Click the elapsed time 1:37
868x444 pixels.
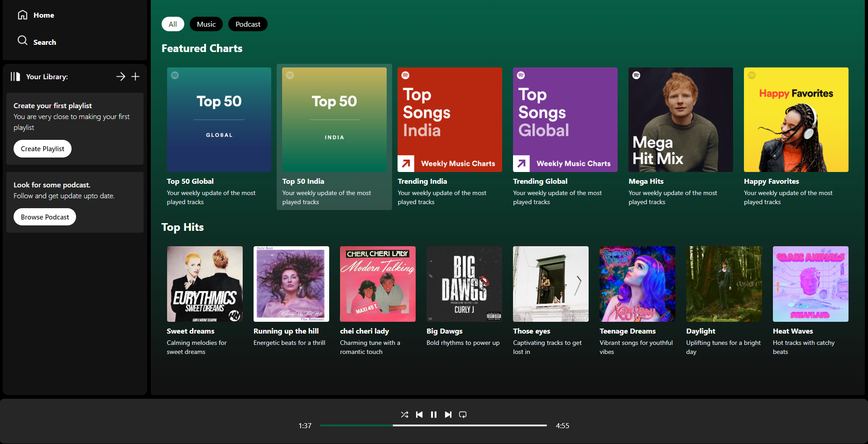pyautogui.click(x=305, y=425)
